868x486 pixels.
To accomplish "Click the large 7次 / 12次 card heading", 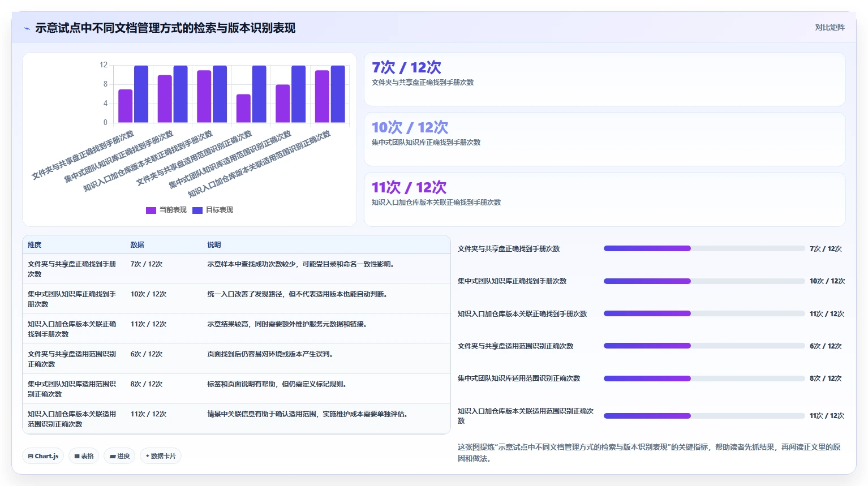I will [x=406, y=68].
